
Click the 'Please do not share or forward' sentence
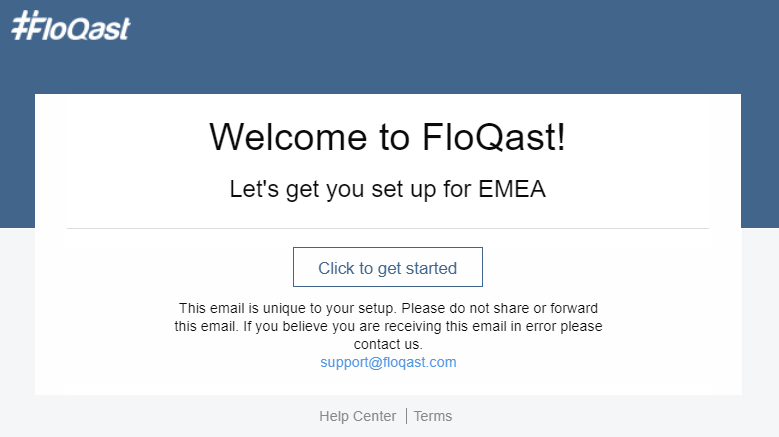pyautogui.click(x=499, y=308)
